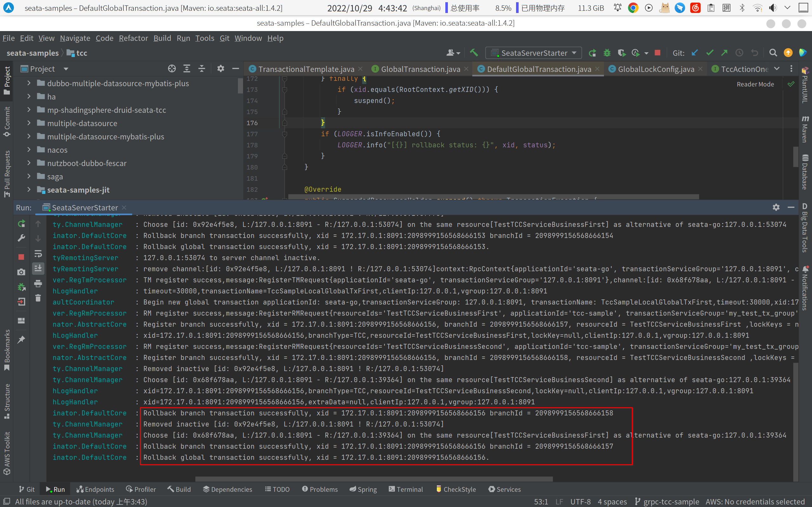Click Git update project arrow icon

pyautogui.click(x=695, y=53)
